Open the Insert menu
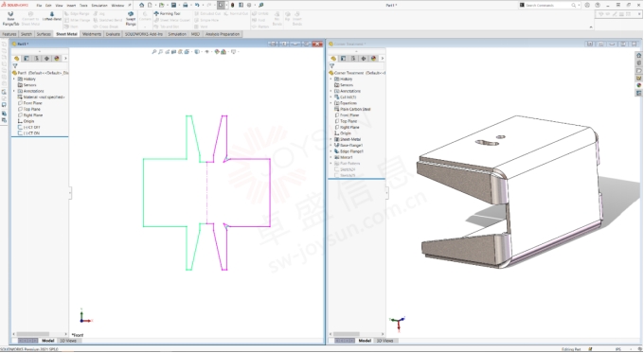The width and height of the screenshot is (644, 353). [71, 6]
